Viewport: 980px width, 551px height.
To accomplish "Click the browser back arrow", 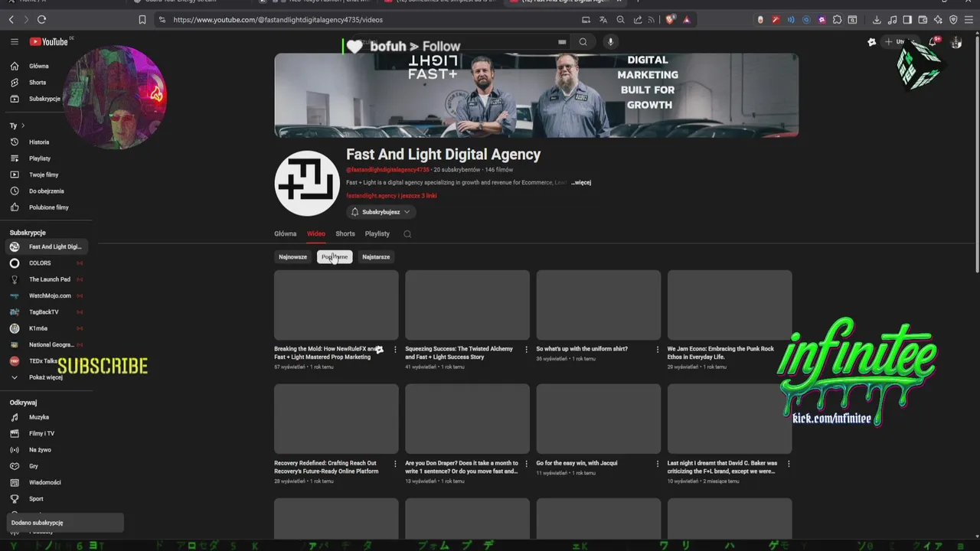I will coord(11,20).
